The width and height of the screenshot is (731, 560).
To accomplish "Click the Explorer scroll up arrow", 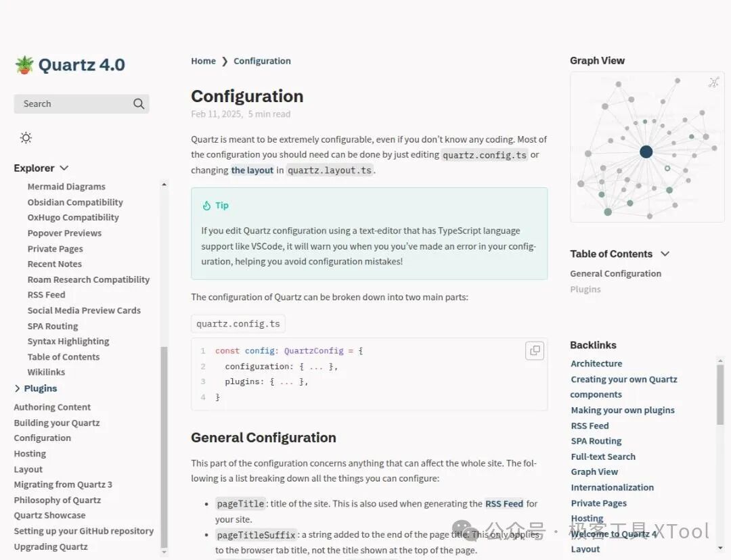I will (164, 185).
